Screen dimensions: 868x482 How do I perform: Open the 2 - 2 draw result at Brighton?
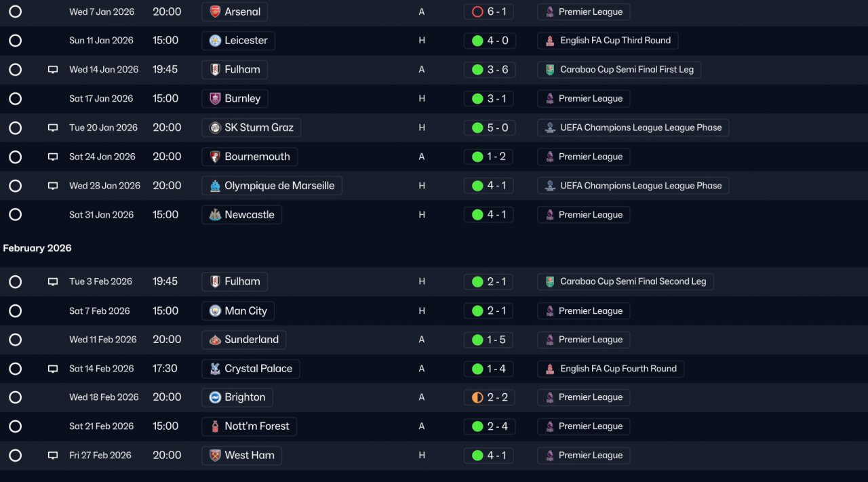tap(490, 397)
